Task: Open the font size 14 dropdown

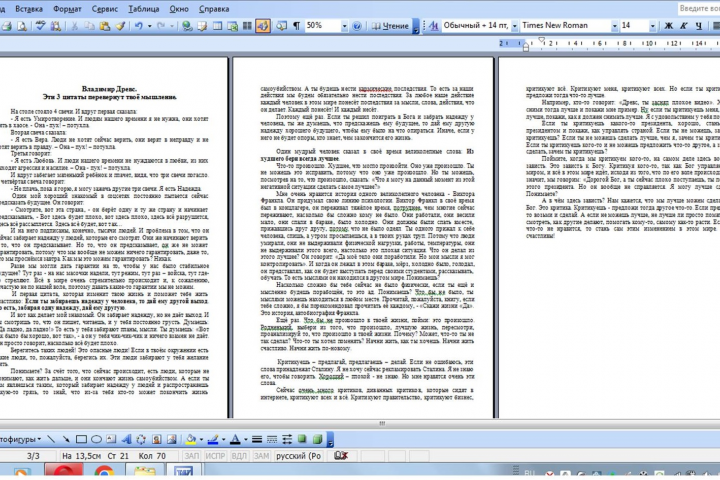Action: (652, 26)
